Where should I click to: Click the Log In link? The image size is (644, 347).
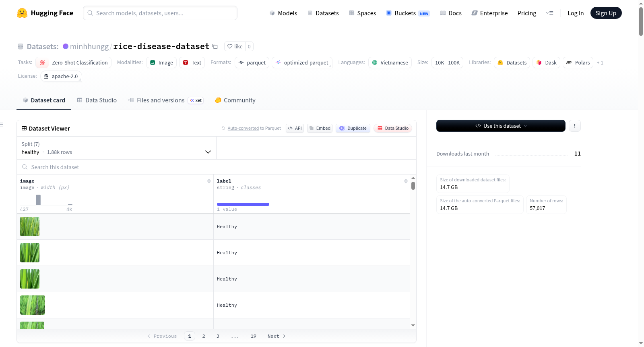click(576, 13)
